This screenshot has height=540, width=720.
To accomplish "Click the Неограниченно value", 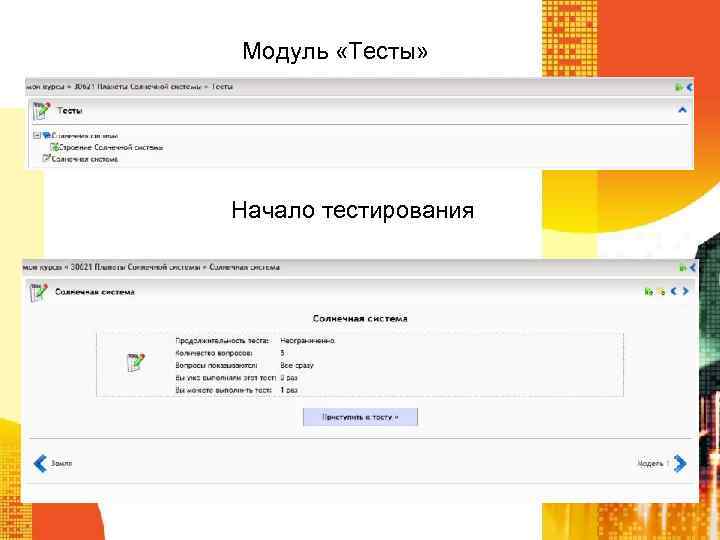I will [308, 341].
